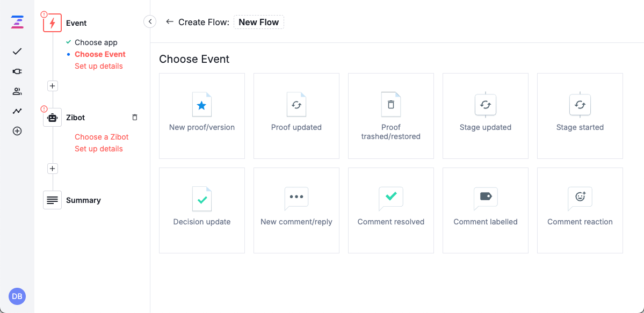Open the connections plug icon in sidebar
Screen dimensions: 644x313
click(x=17, y=71)
